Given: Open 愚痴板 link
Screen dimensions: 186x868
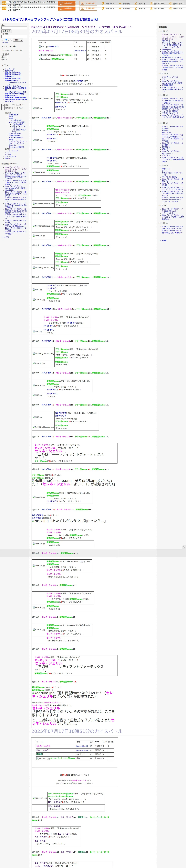Looking at the screenshot, I should tap(11, 139).
